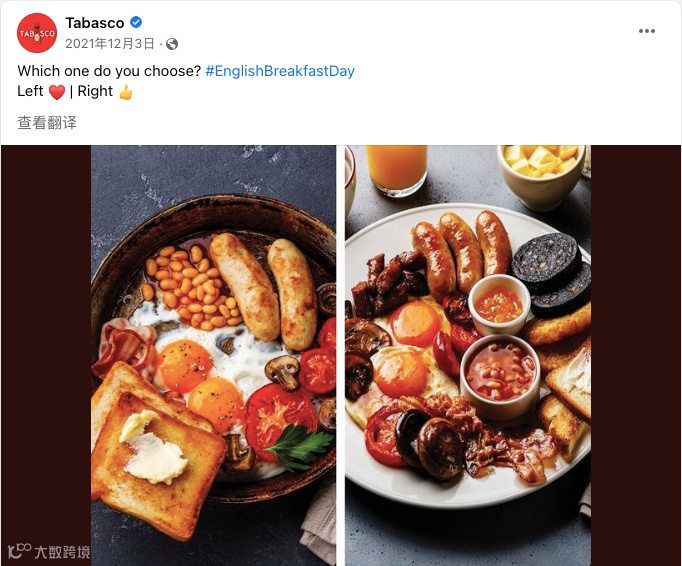Image resolution: width=682 pixels, height=566 pixels.
Task: Click the "Which one do you choose?" text
Action: point(109,71)
